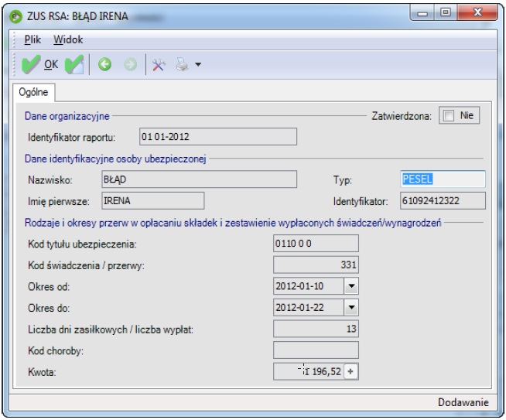Open the Plik menu
506x420 pixels.
(32, 39)
